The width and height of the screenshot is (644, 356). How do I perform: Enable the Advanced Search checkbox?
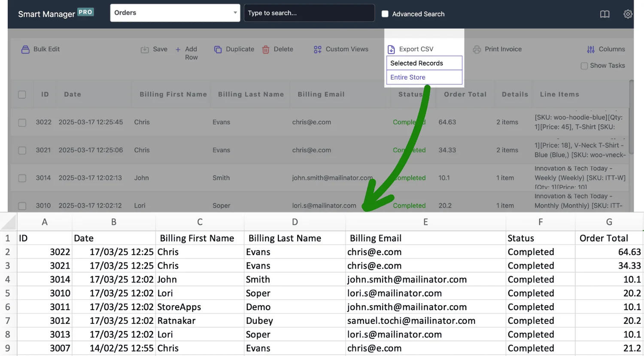(x=385, y=14)
